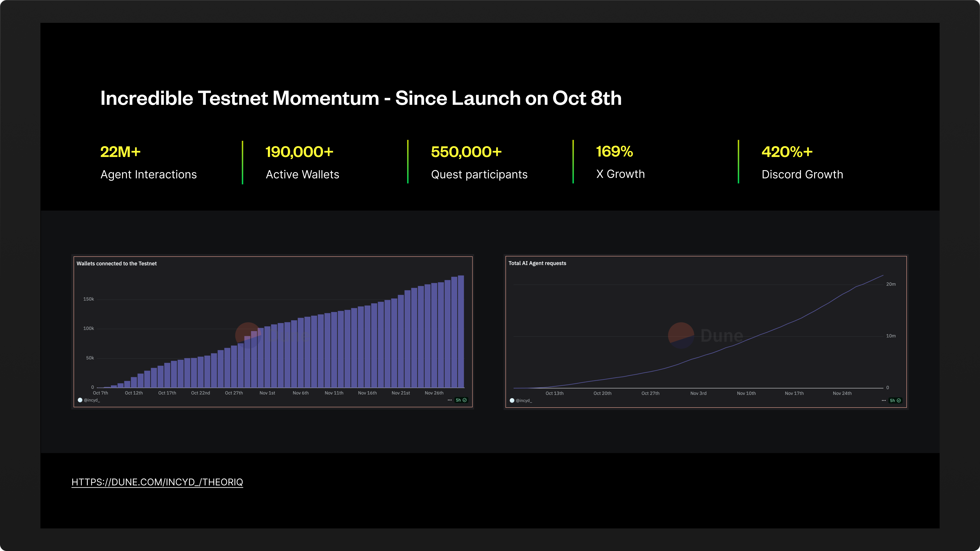Click the 'Nov 17th' x-axis label
Screen dimensions: 980x551
coord(794,394)
